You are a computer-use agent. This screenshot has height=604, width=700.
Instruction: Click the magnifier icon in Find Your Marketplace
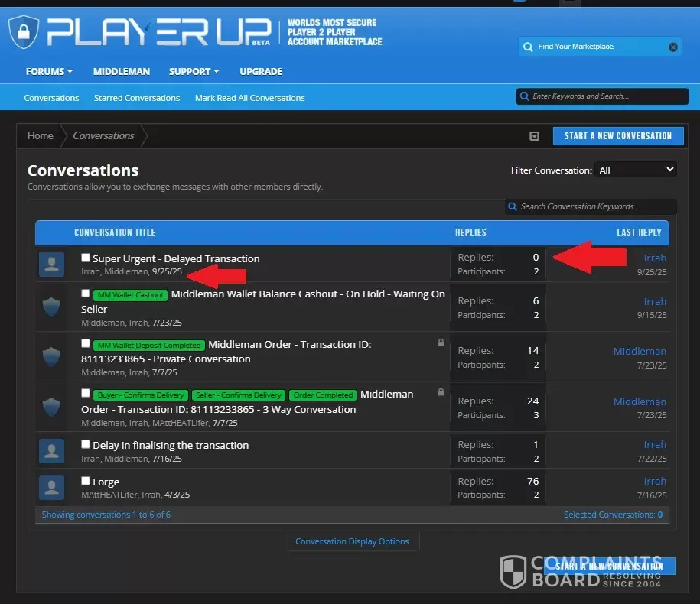coord(528,47)
